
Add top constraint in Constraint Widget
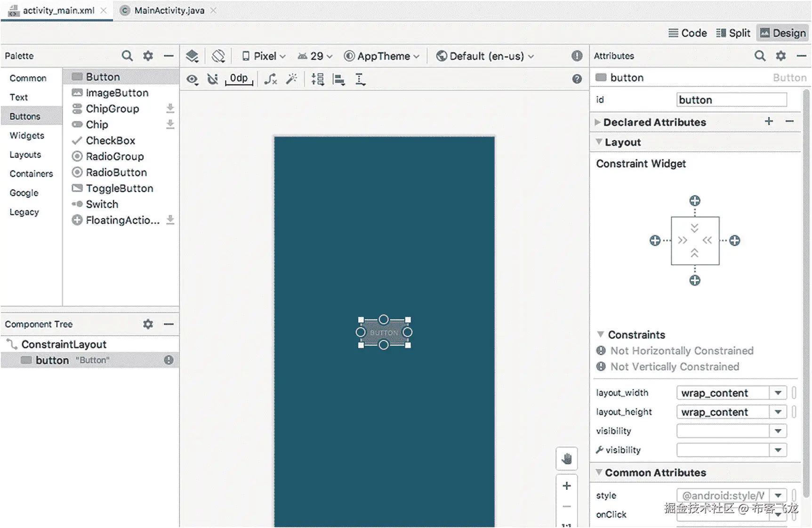695,201
